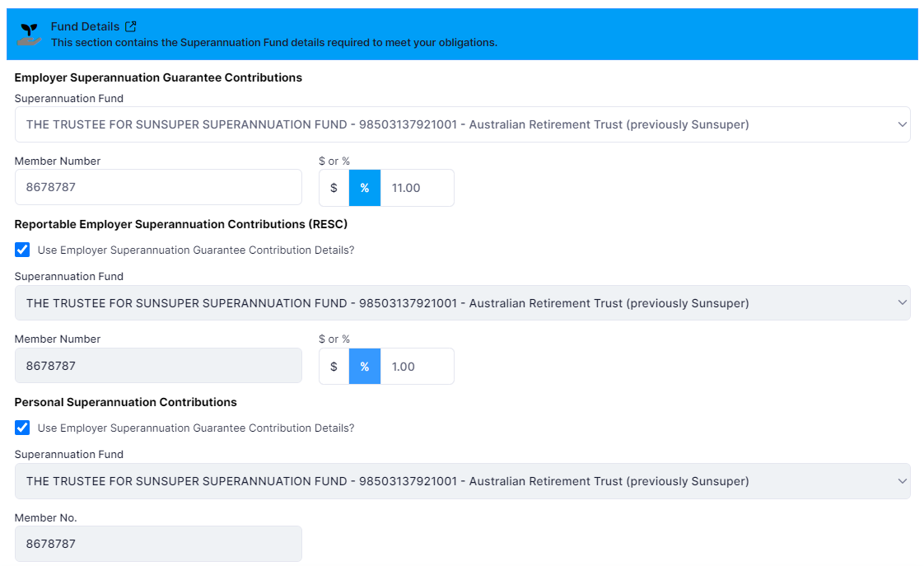The image size is (924, 566).
Task: Select dollar option for RESC contributions
Action: [x=334, y=366]
